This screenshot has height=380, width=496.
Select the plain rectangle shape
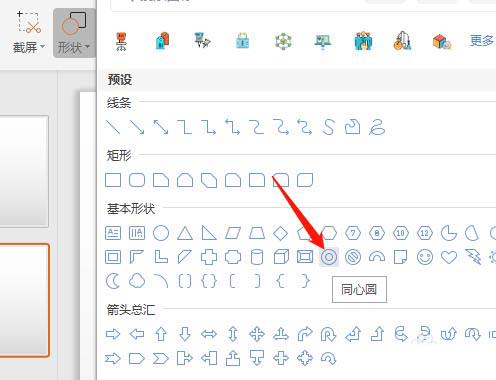113,180
